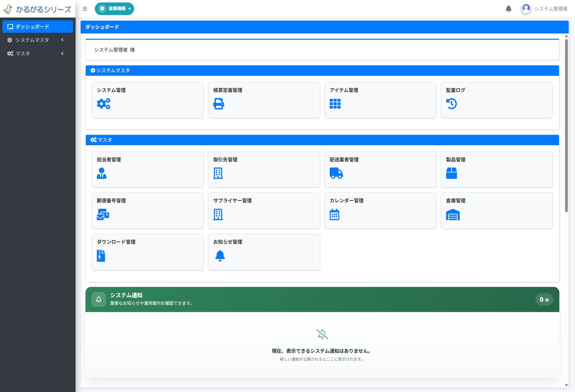The width and height of the screenshot is (575, 392).
Task: Click the user avatar icon
Action: (526, 9)
